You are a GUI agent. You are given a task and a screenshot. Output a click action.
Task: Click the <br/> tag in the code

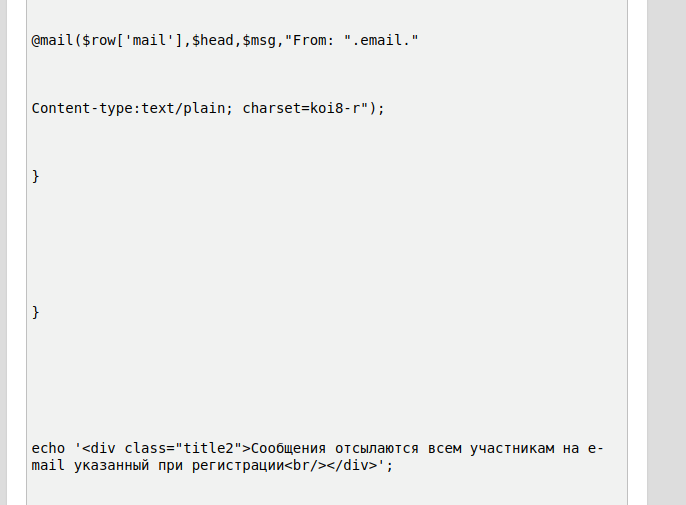pos(305,465)
